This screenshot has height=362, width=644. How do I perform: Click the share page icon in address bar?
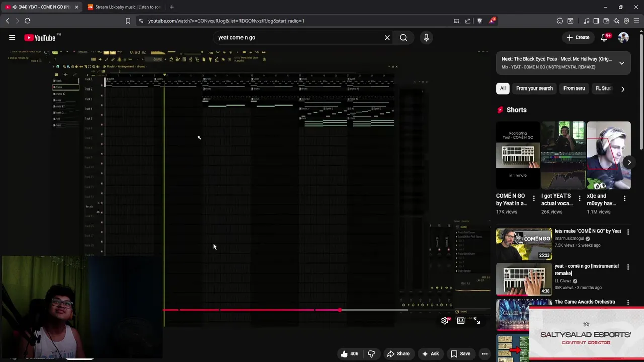[x=468, y=21]
